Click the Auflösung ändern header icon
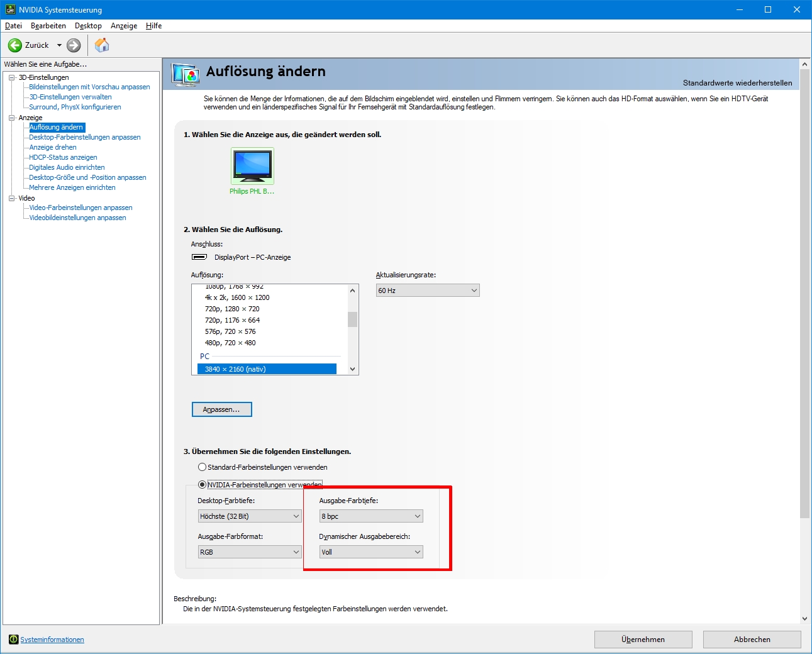 [x=186, y=75]
